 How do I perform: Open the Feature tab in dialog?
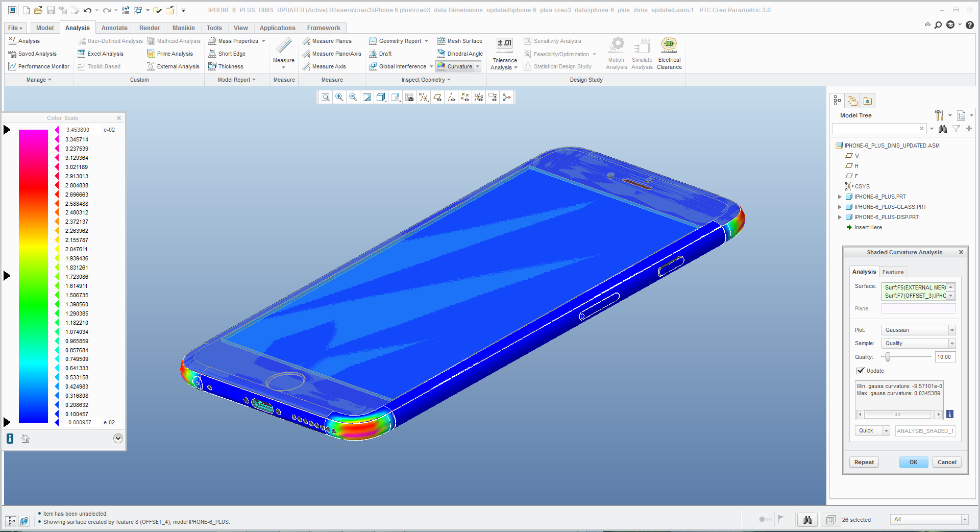click(893, 272)
